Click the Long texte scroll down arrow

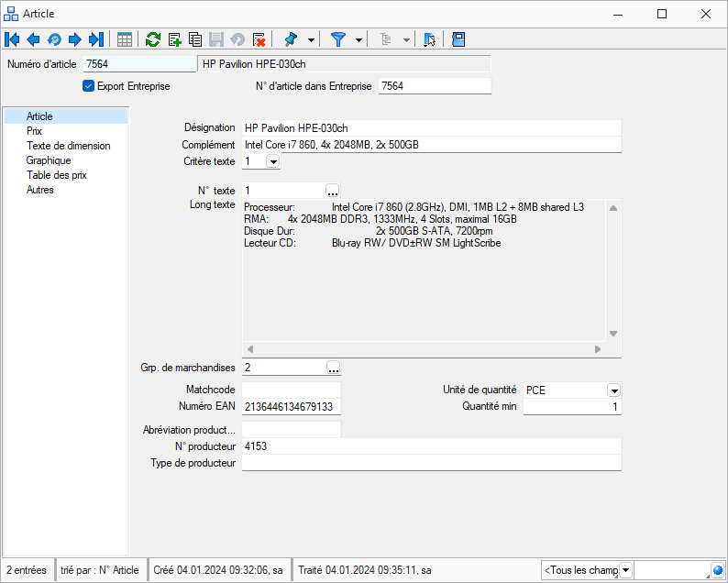pos(612,334)
